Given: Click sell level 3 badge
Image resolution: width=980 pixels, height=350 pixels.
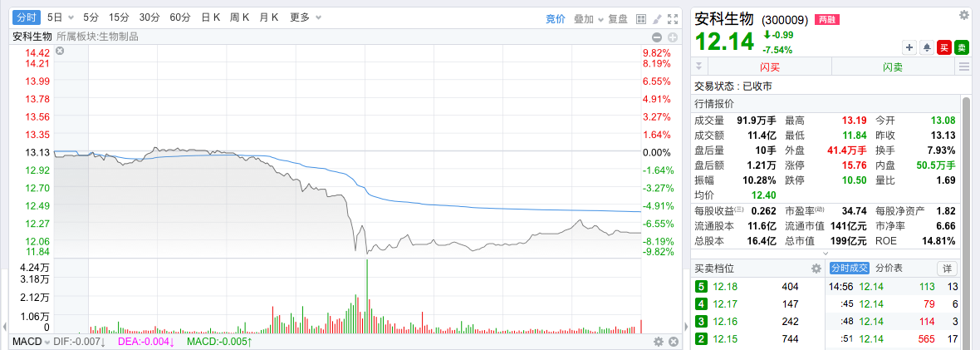Looking at the screenshot, I should click(x=701, y=322).
